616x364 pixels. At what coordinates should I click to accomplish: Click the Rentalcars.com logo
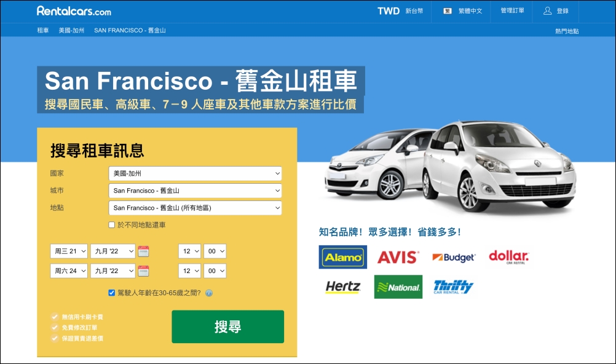click(x=74, y=11)
